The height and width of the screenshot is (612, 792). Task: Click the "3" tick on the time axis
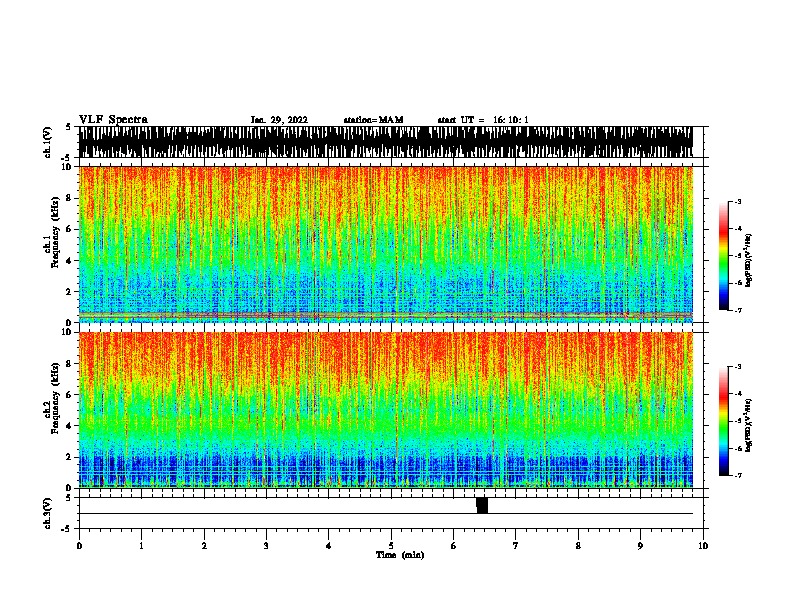pyautogui.click(x=266, y=546)
